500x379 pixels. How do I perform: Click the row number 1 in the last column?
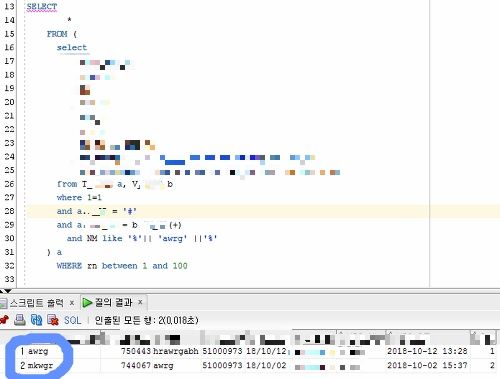click(492, 351)
